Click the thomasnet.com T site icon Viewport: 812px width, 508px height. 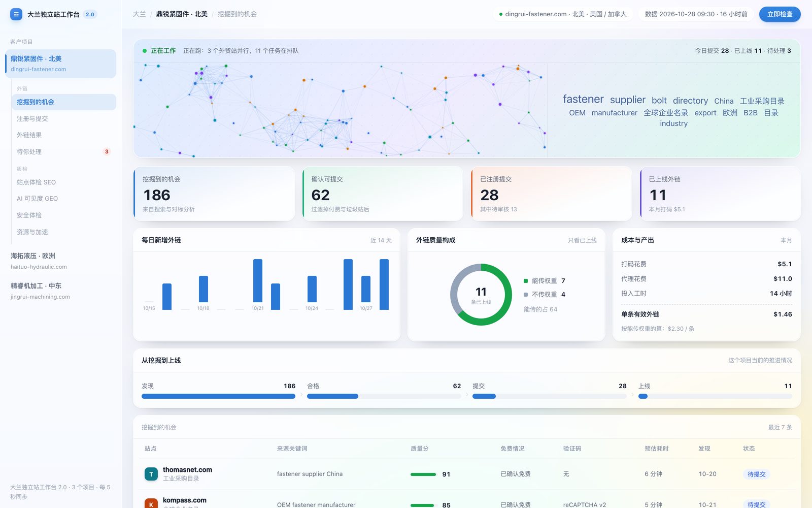tap(151, 474)
